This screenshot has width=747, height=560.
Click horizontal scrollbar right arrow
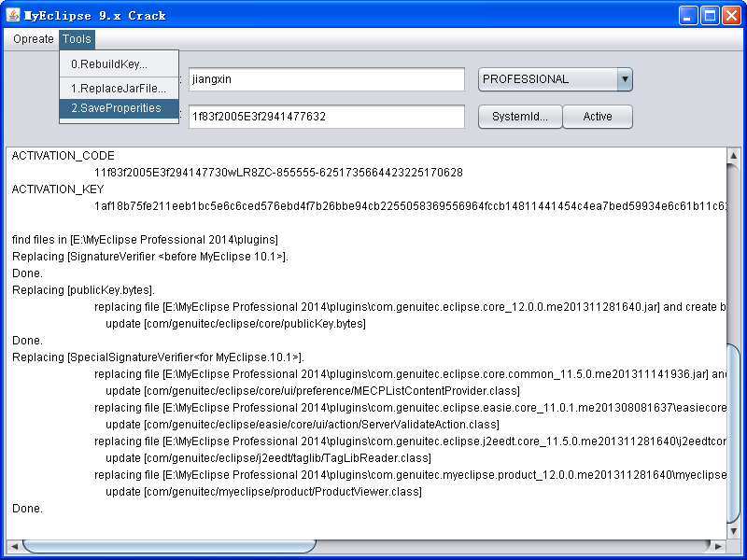tap(718, 547)
